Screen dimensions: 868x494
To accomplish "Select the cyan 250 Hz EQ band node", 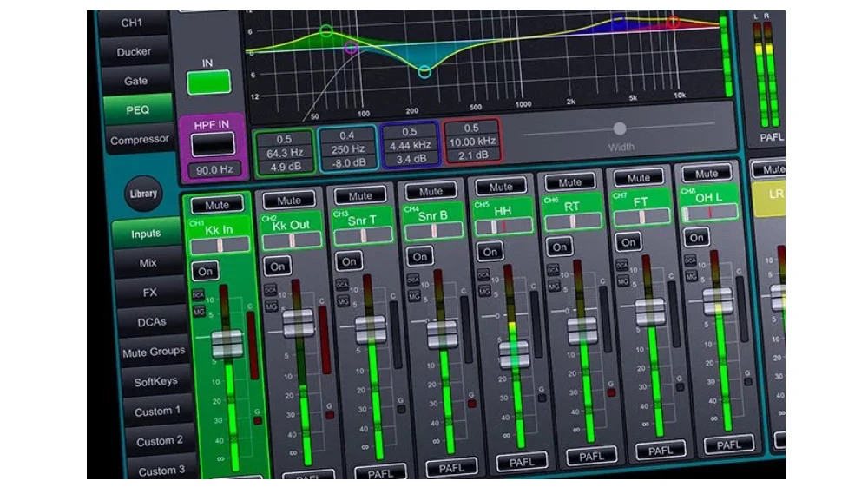I will point(424,71).
